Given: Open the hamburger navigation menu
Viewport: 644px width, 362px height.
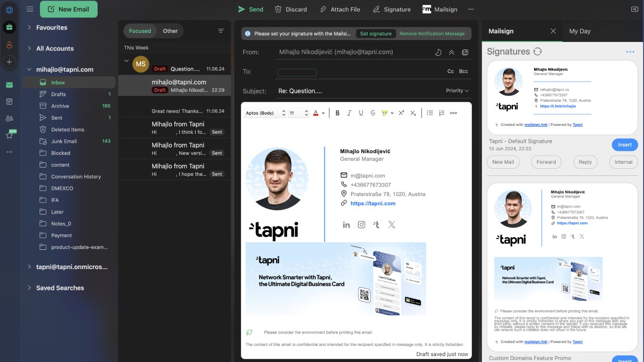Looking at the screenshot, I should tap(30, 9).
